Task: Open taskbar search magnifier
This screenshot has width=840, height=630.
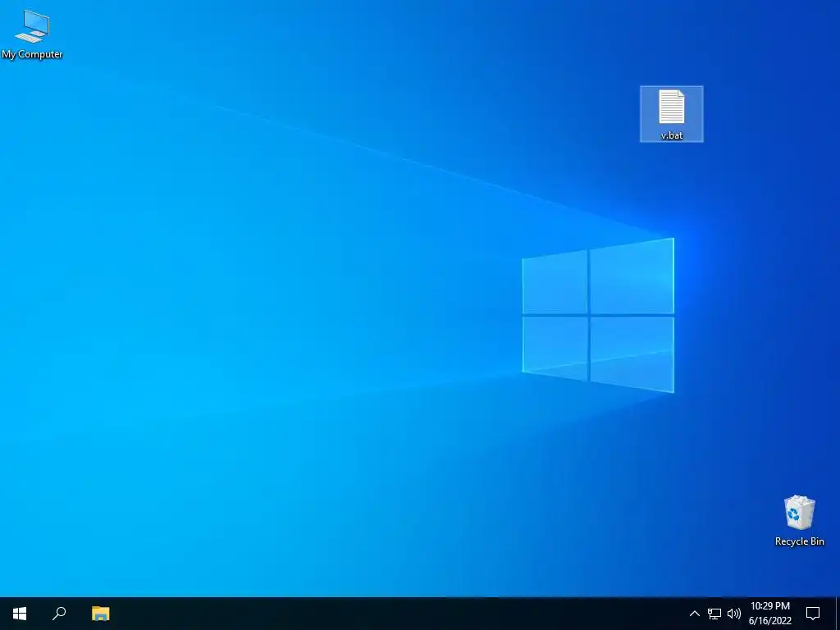Action: pyautogui.click(x=59, y=614)
